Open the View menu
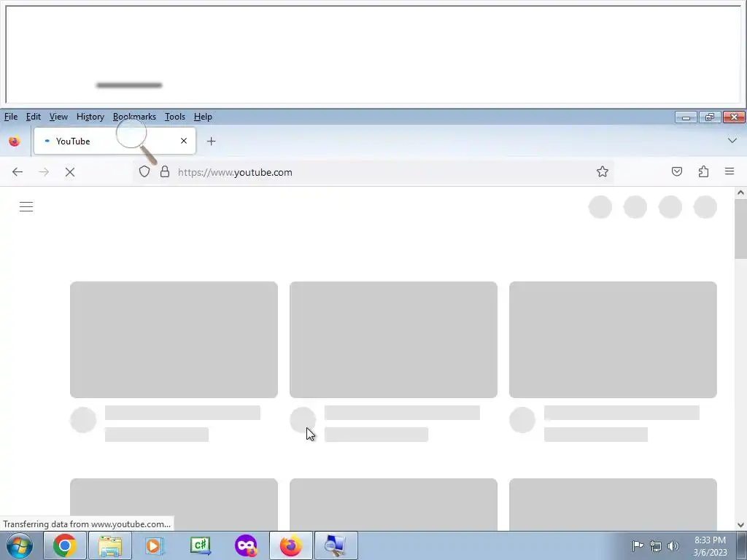The image size is (747, 560). point(58,117)
